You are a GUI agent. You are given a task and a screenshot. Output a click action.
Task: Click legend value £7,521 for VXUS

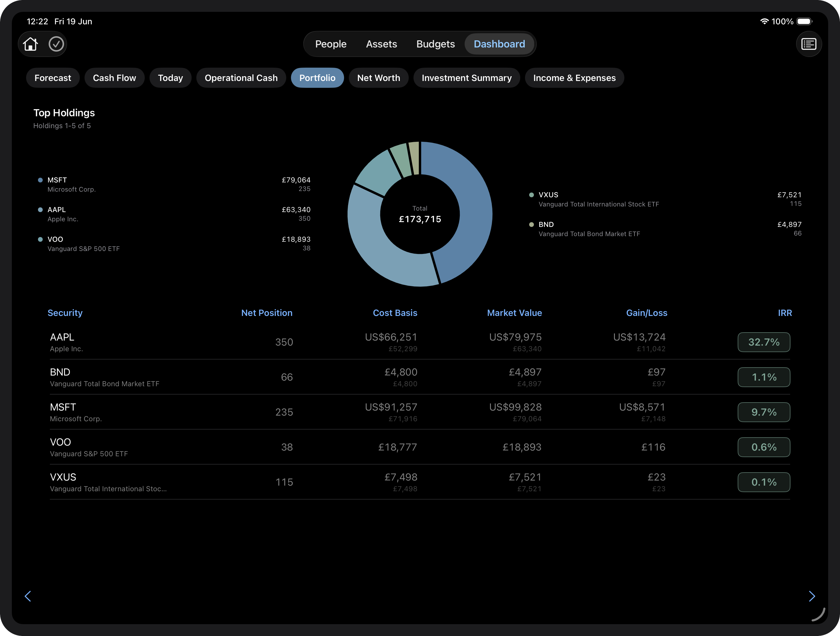tap(790, 195)
